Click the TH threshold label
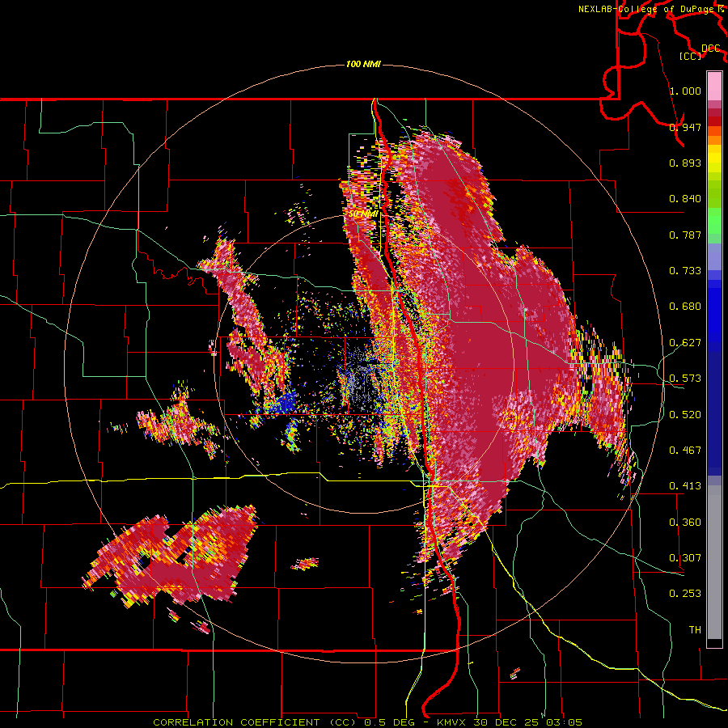728x728 pixels. (x=695, y=630)
